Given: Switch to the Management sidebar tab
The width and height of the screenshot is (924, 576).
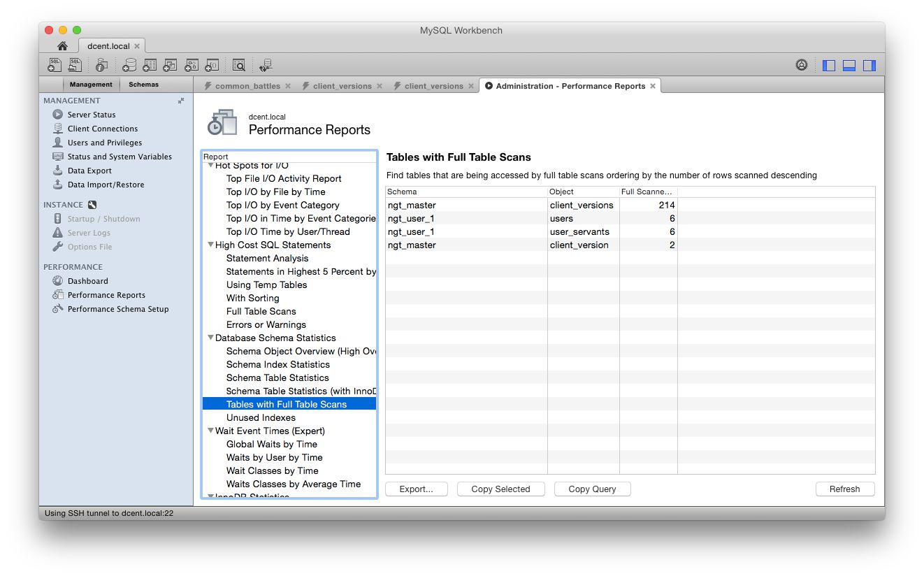Looking at the screenshot, I should (x=91, y=85).
